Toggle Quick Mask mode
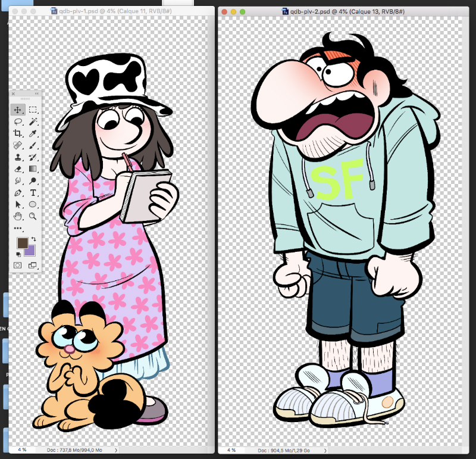This screenshot has width=476, height=459. 18,265
